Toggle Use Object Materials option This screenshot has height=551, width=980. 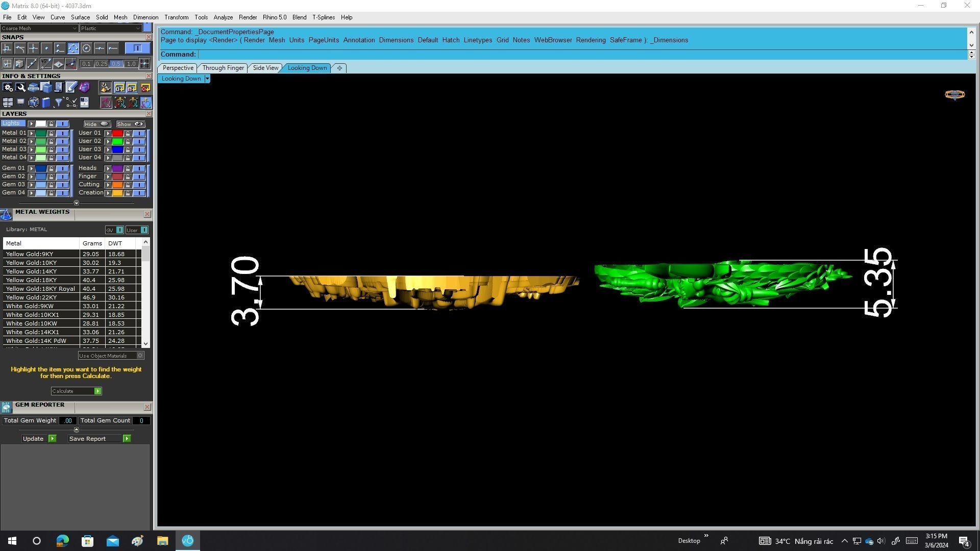[x=140, y=356]
